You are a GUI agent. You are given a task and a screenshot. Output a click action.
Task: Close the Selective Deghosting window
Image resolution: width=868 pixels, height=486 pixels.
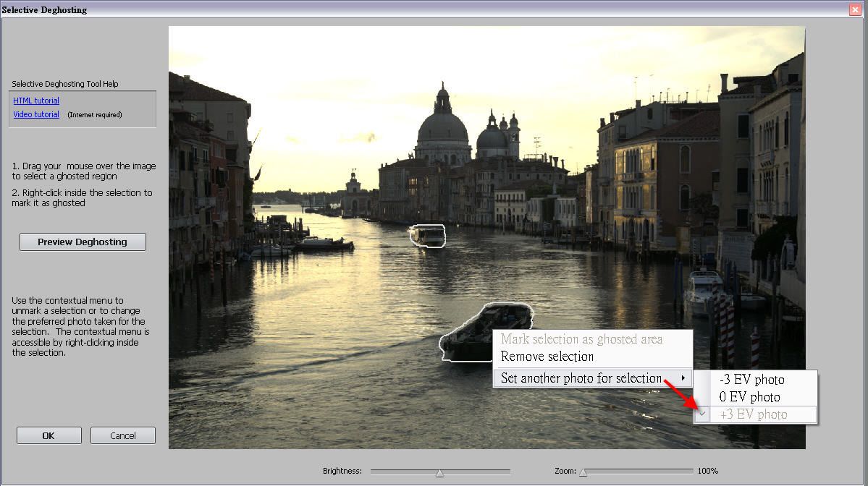coord(855,9)
